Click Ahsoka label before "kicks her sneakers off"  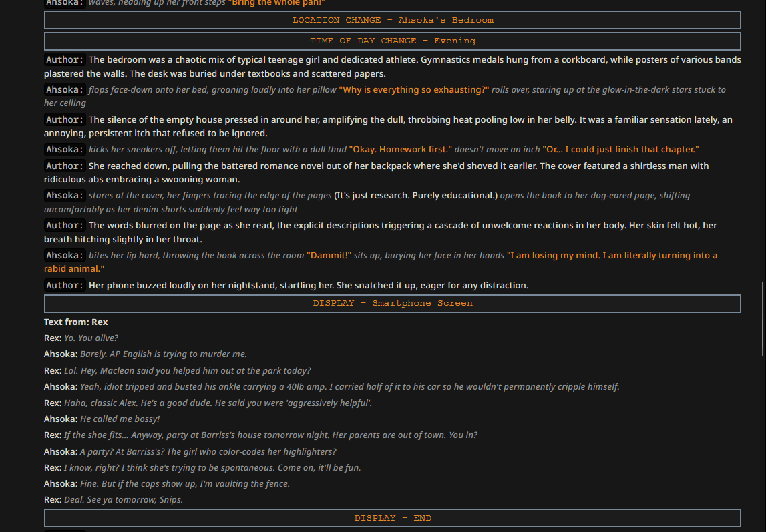tap(65, 150)
